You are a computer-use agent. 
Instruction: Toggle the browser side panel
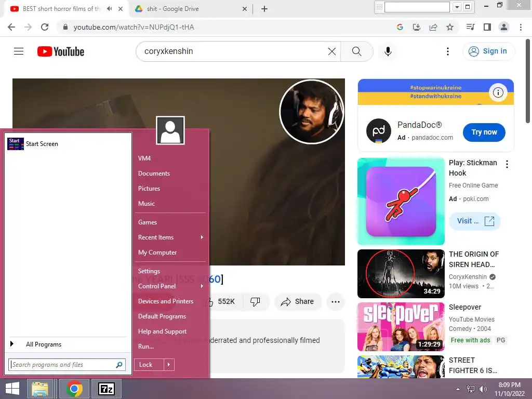point(487,27)
